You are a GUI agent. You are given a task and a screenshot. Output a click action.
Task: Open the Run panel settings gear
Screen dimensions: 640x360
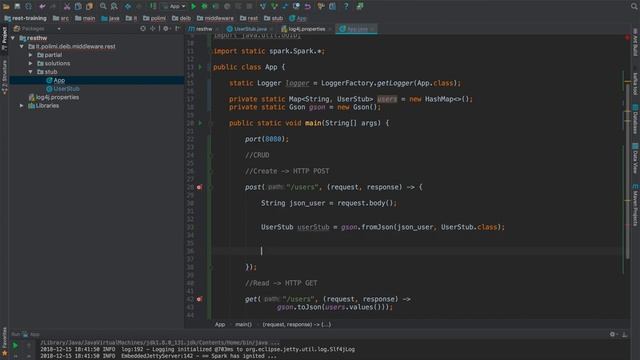pyautogui.click(x=612, y=334)
